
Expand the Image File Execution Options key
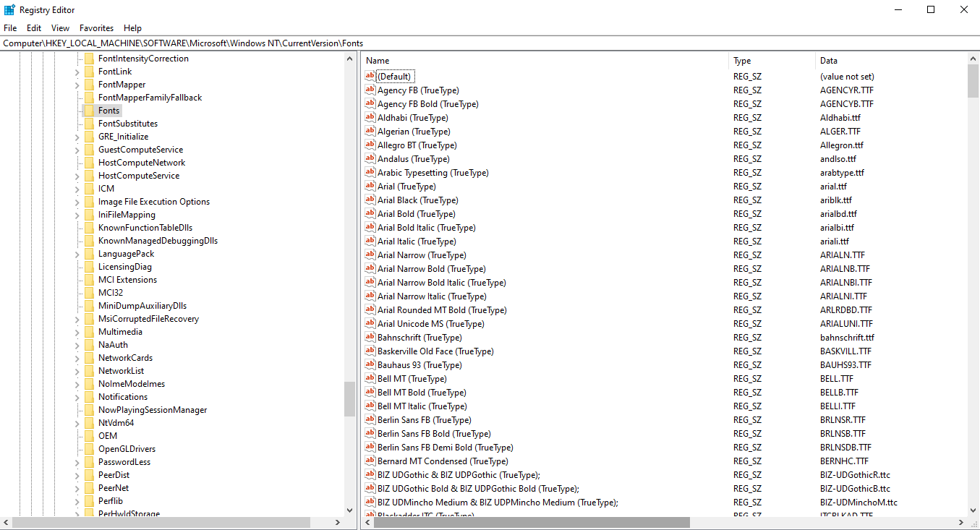77,202
